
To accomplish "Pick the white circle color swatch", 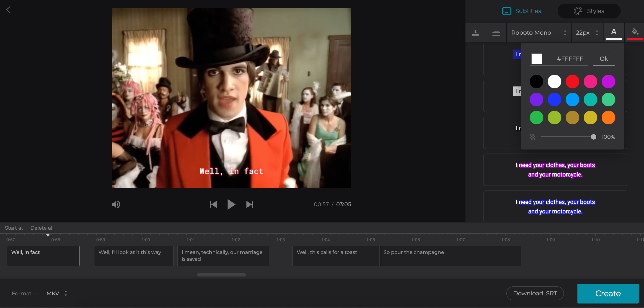I will 555,81.
